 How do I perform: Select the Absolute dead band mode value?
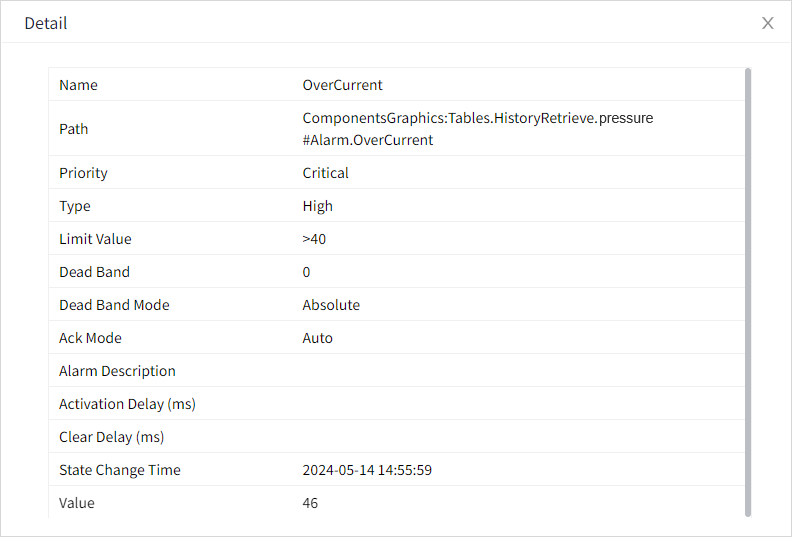(x=331, y=305)
